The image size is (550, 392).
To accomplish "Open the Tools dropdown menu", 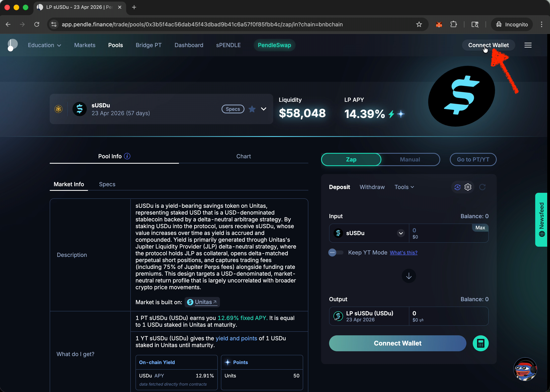I will [x=404, y=187].
